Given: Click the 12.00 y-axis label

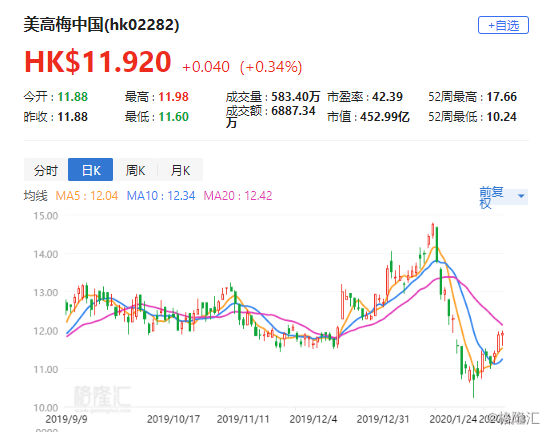Looking at the screenshot, I should (46, 331).
